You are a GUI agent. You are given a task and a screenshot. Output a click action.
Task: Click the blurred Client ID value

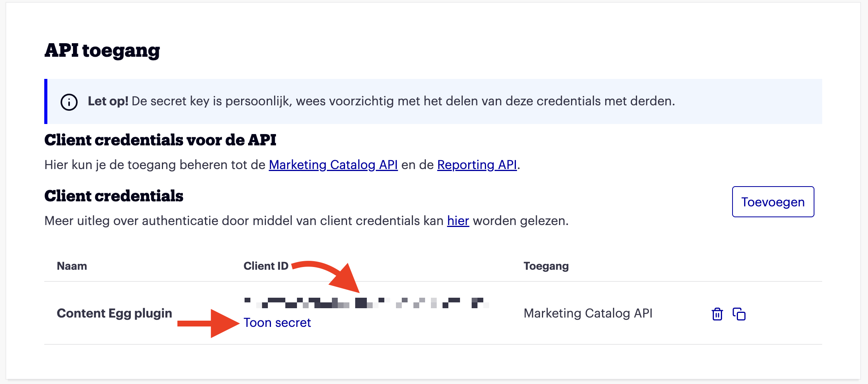[366, 303]
